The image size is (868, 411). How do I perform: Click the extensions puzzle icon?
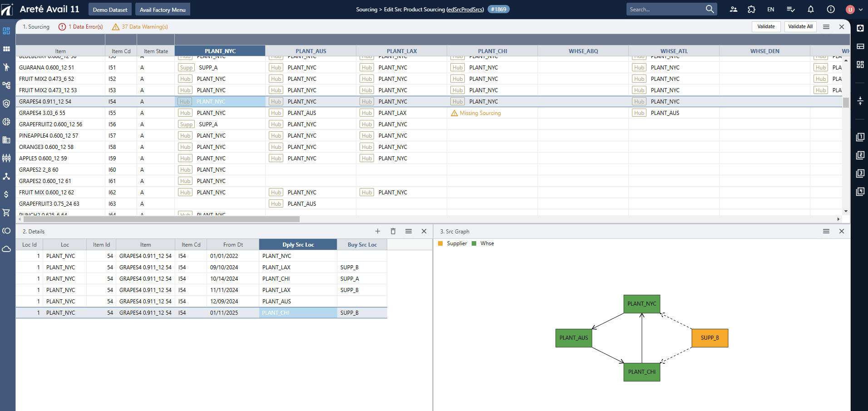752,9
